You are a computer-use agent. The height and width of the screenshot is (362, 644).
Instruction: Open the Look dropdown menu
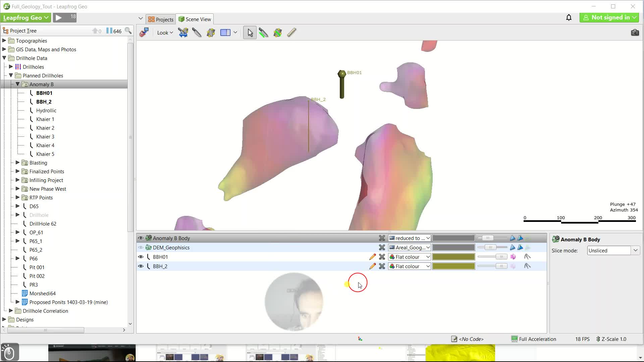pos(165,33)
